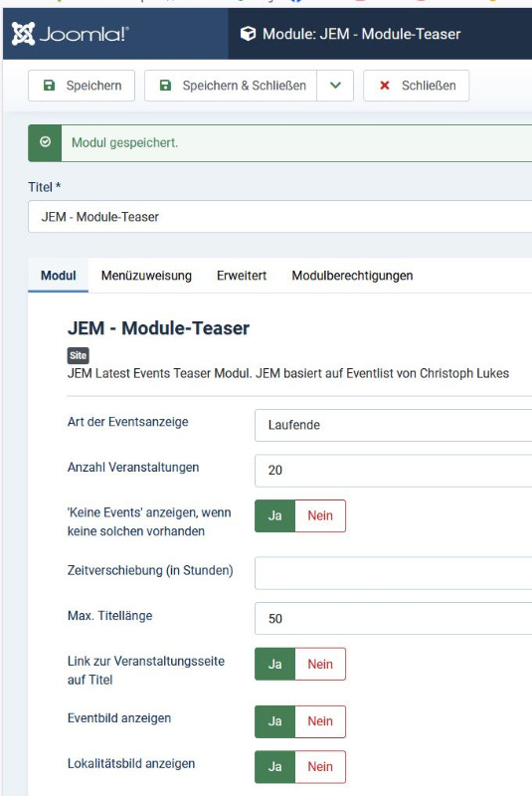
Task: Click the 'Eventbild anzeigen' label
Action: [119, 718]
